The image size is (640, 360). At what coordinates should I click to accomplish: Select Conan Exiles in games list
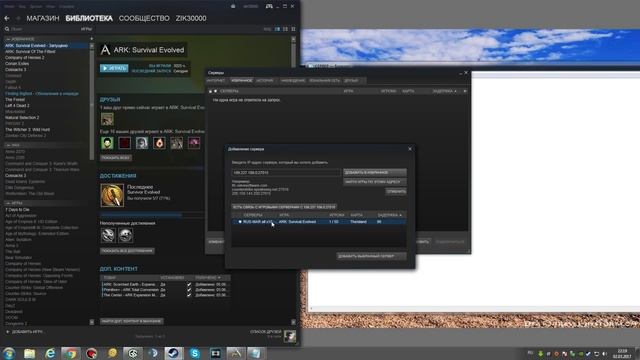(17, 64)
